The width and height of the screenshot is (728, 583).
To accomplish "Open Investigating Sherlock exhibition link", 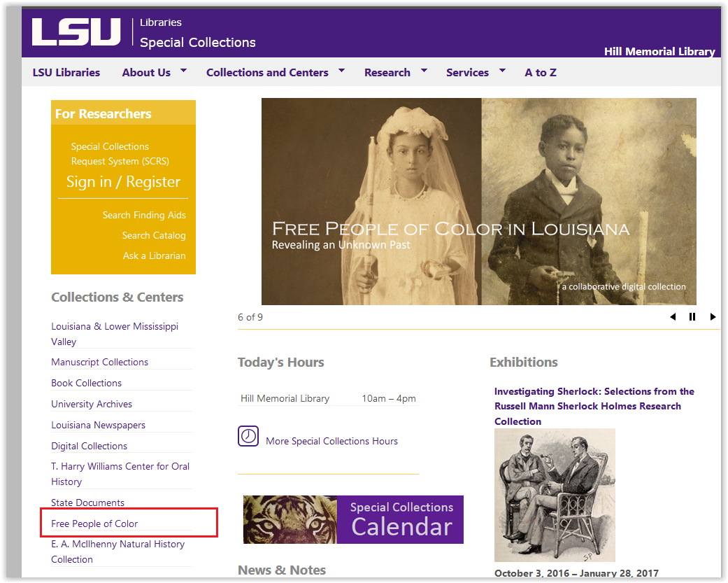I will click(594, 407).
